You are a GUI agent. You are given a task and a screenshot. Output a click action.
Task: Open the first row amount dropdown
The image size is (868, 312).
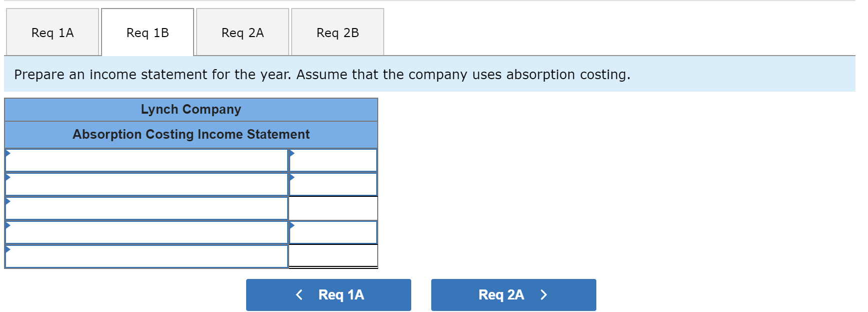[332, 160]
